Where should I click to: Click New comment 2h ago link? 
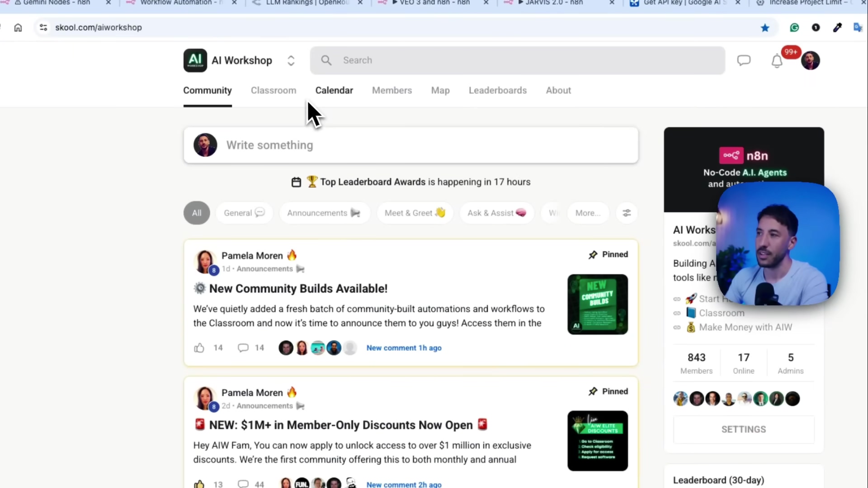[404, 484]
